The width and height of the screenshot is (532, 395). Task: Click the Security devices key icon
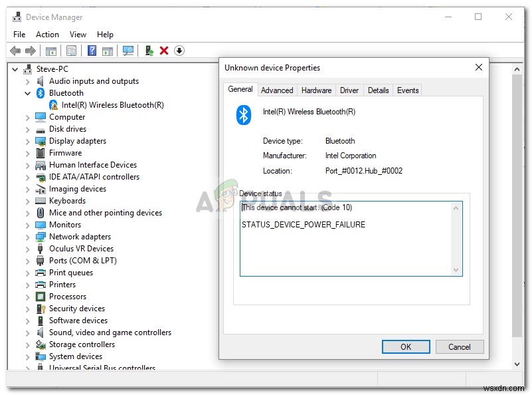point(41,309)
